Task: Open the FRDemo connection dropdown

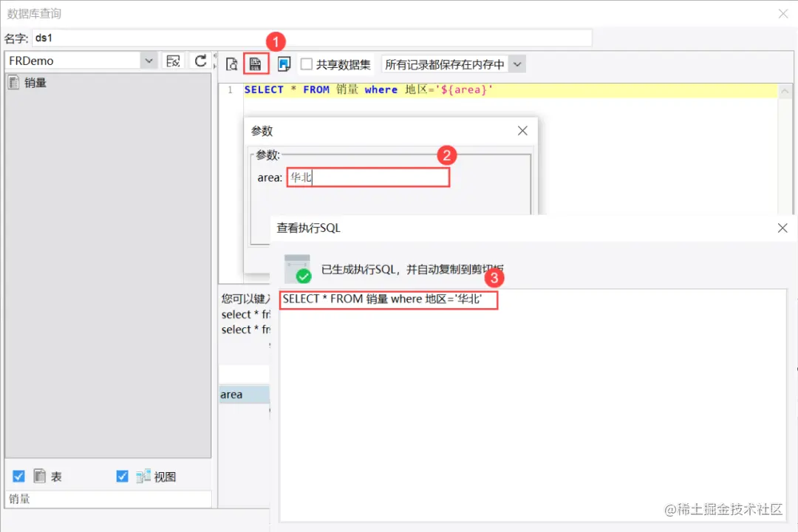Action: click(x=149, y=60)
